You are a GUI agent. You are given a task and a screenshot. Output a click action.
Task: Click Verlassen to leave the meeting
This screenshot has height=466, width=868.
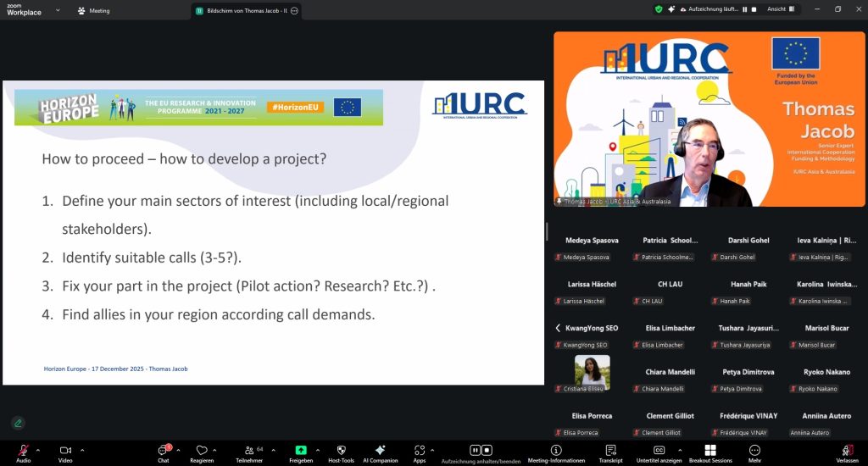coord(846,450)
